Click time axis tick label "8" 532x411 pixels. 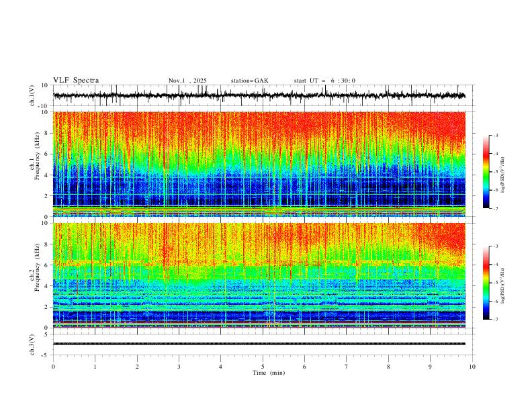388,367
